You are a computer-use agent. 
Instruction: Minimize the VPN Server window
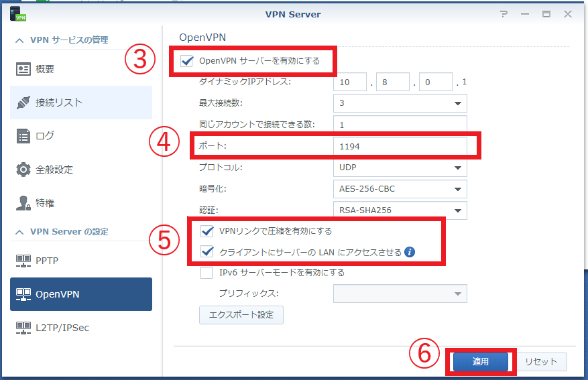tap(525, 14)
